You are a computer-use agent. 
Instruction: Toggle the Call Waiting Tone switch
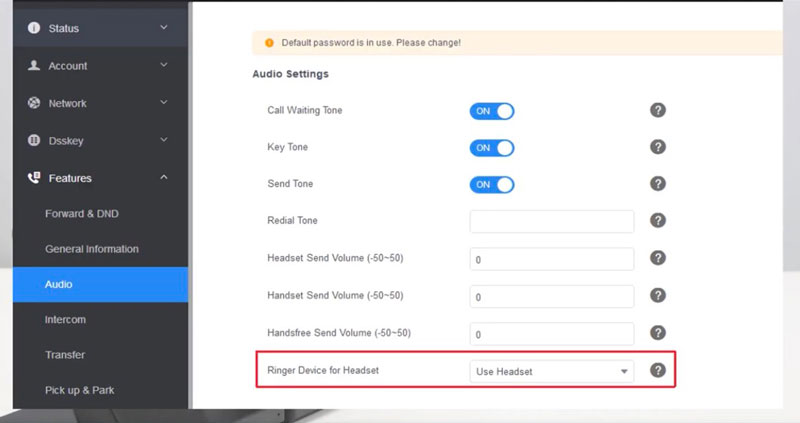click(491, 111)
